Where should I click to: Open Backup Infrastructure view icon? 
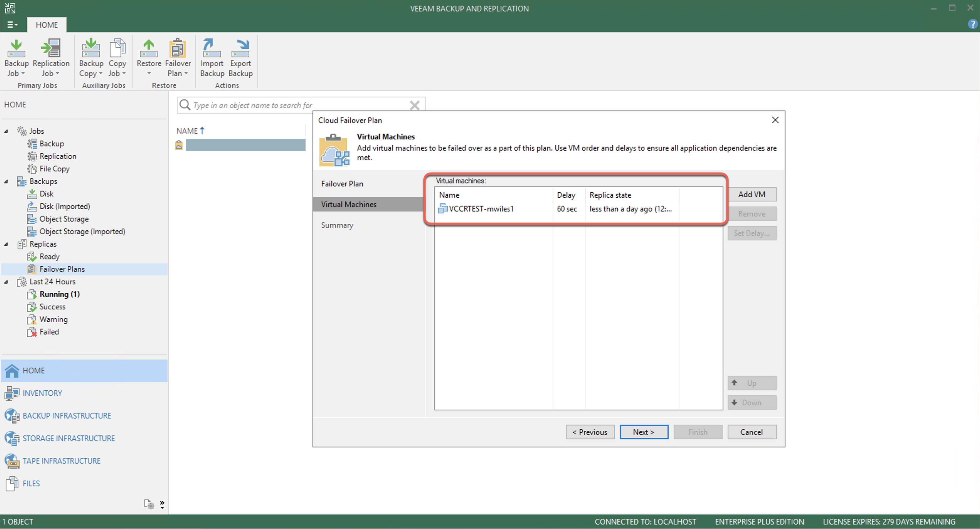tap(12, 416)
